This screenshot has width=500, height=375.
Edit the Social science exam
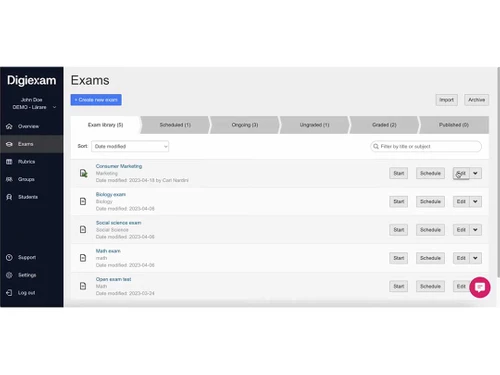pyautogui.click(x=461, y=230)
